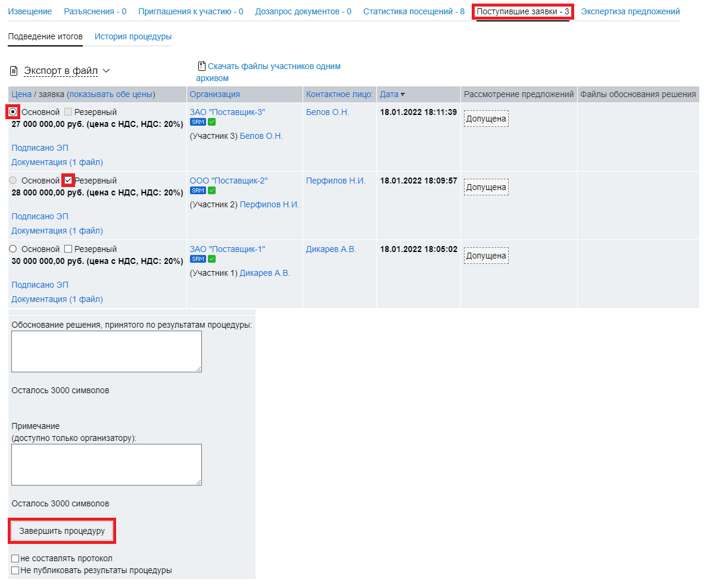This screenshot has width=707, height=588.
Task: Check 'Не публиковать результаты процедуры' option
Action: coord(15,571)
